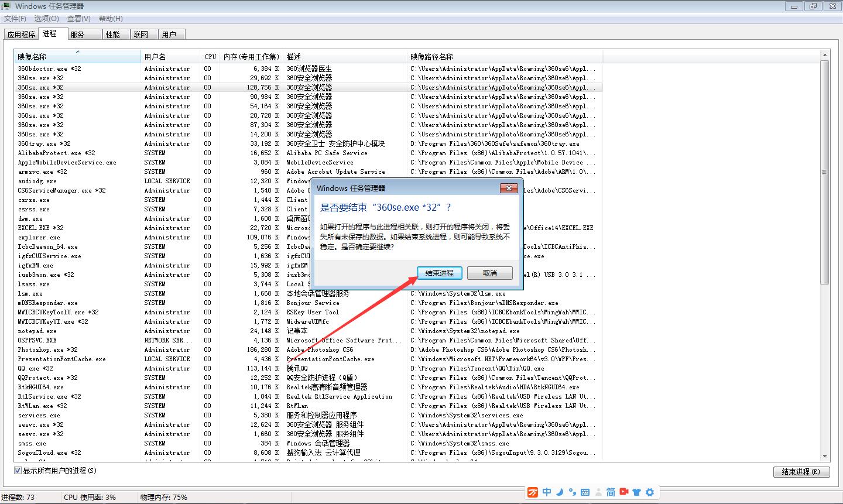
Task: Confirm with the 结束进程 button in dialog
Action: click(440, 273)
